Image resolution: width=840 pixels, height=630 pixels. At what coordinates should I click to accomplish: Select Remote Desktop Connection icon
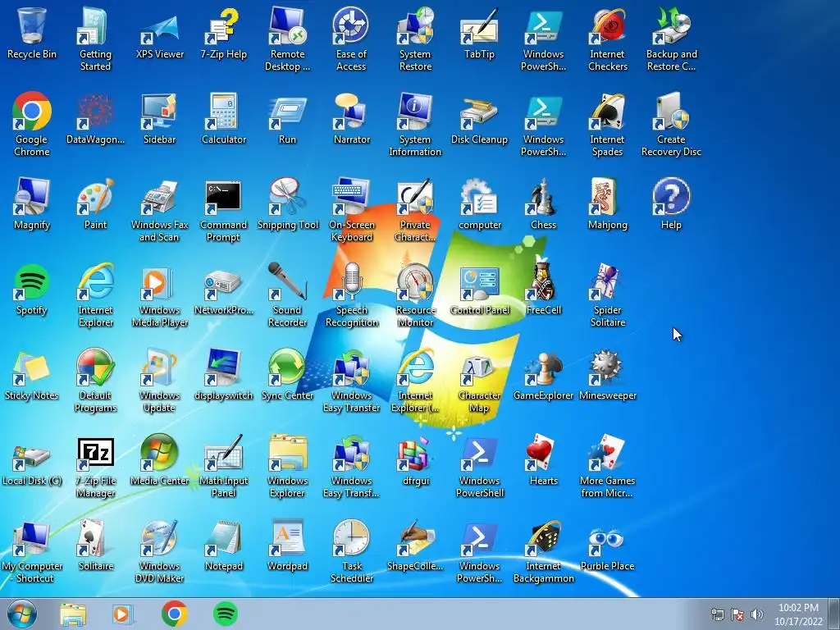(x=288, y=39)
